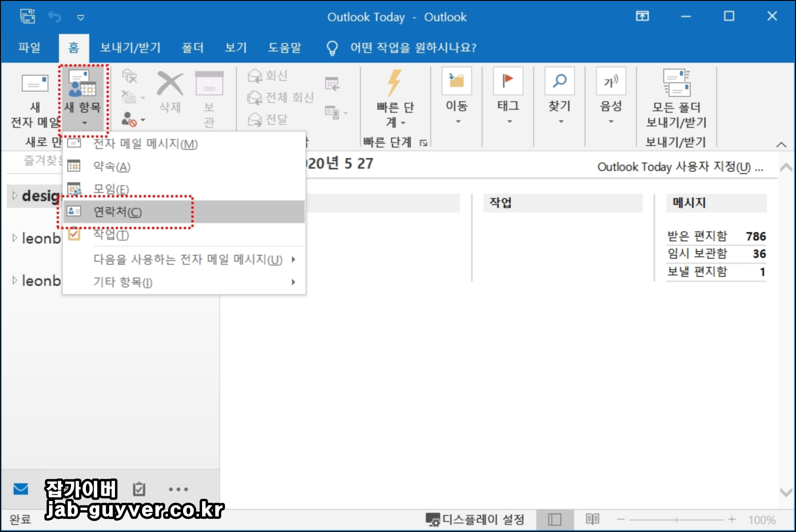Open the Junk mail person dropdown
The image size is (796, 532).
[x=133, y=119]
